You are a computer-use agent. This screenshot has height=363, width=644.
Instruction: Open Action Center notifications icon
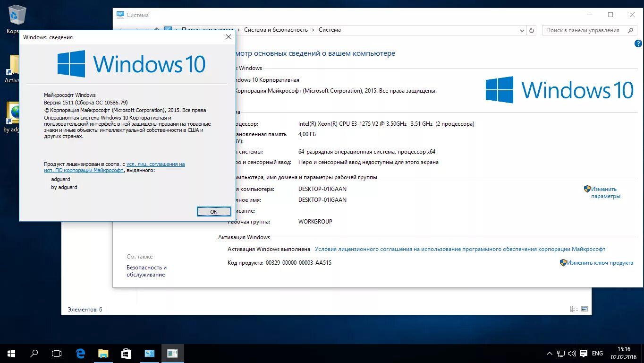(584, 354)
